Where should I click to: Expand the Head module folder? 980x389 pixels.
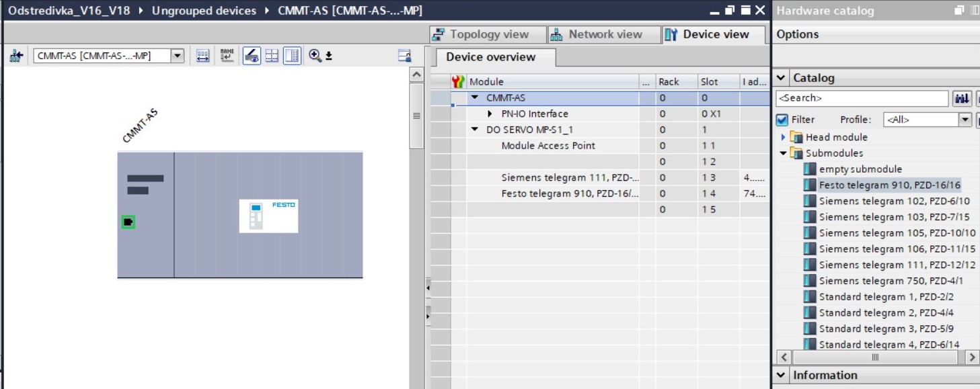click(x=783, y=137)
